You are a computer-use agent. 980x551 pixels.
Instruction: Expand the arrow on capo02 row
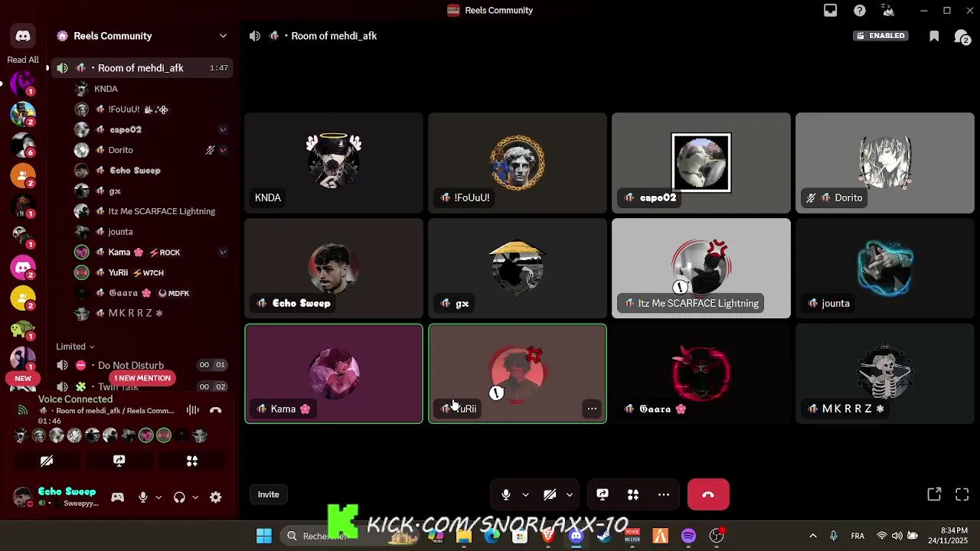(x=223, y=129)
